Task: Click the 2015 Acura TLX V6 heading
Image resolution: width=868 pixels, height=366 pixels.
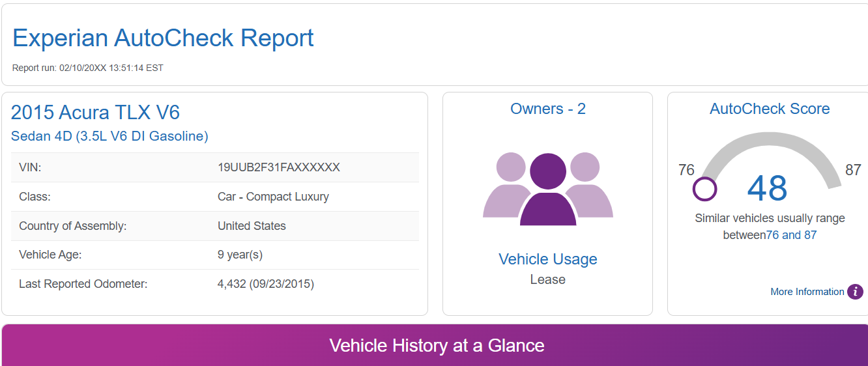Action: pos(95,113)
